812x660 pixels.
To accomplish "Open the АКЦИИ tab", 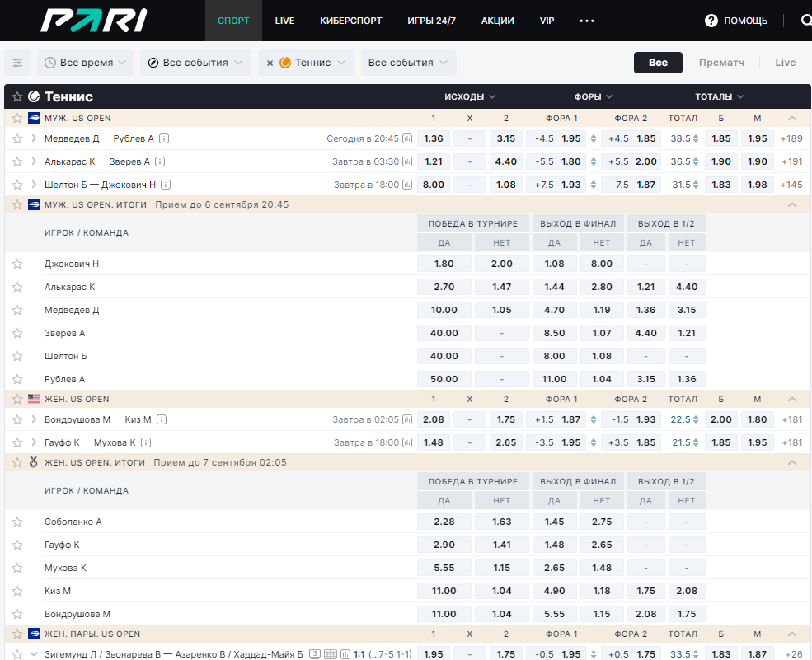I will point(498,21).
